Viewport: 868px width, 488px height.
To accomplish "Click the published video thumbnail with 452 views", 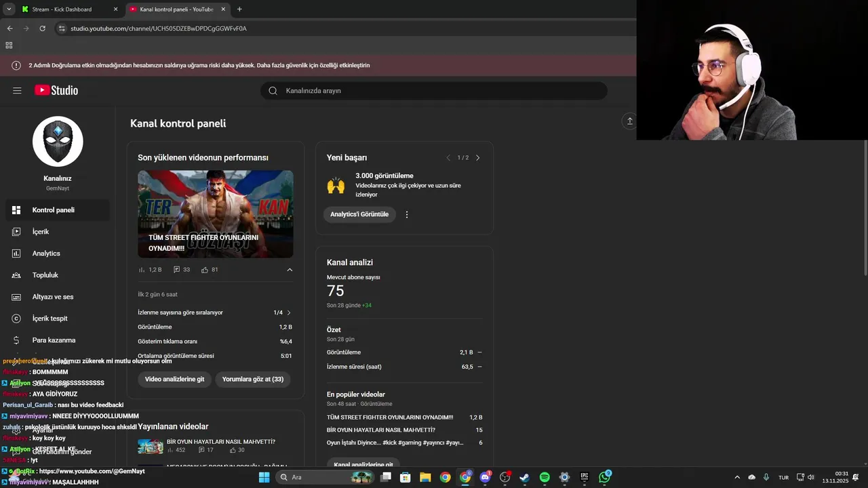I will click(x=151, y=446).
